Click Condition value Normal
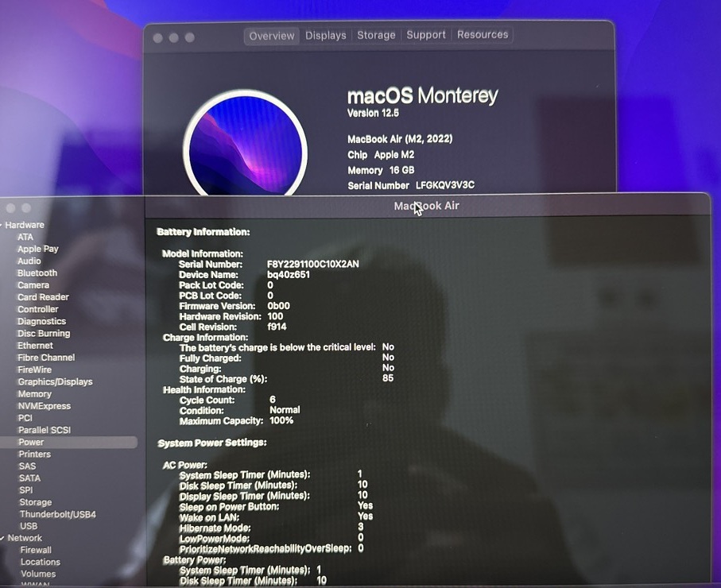The width and height of the screenshot is (721, 588). (285, 410)
